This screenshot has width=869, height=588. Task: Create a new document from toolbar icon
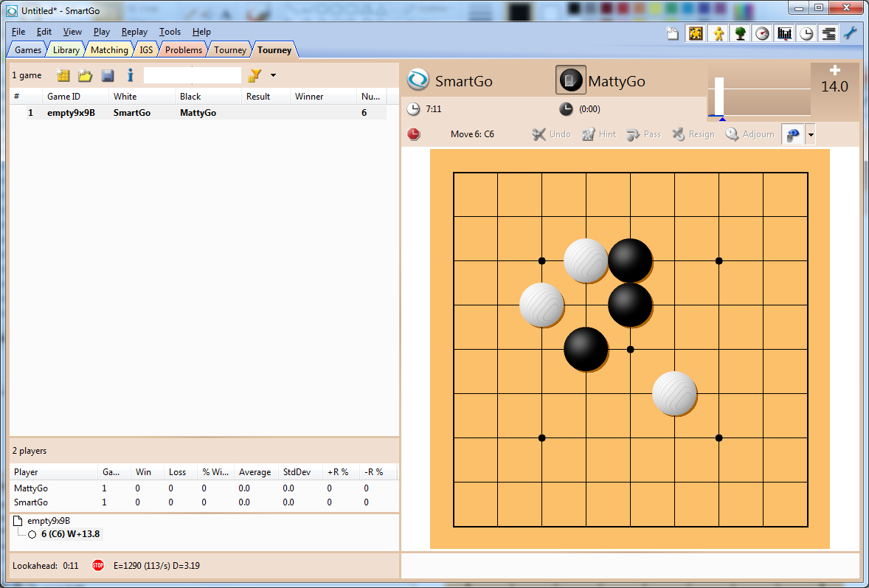[672, 34]
